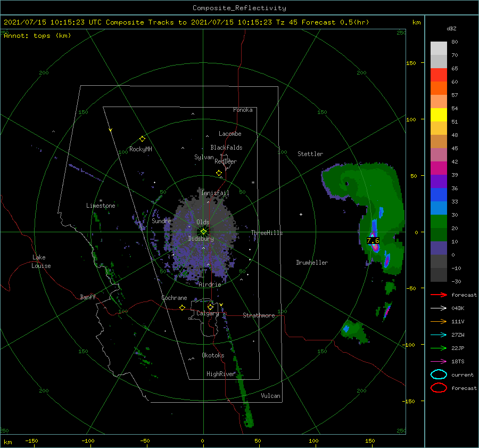Click the 2021/07/15 10:15:23 UTC timestamp text
This screenshot has width=479, height=448.
tap(53, 22)
